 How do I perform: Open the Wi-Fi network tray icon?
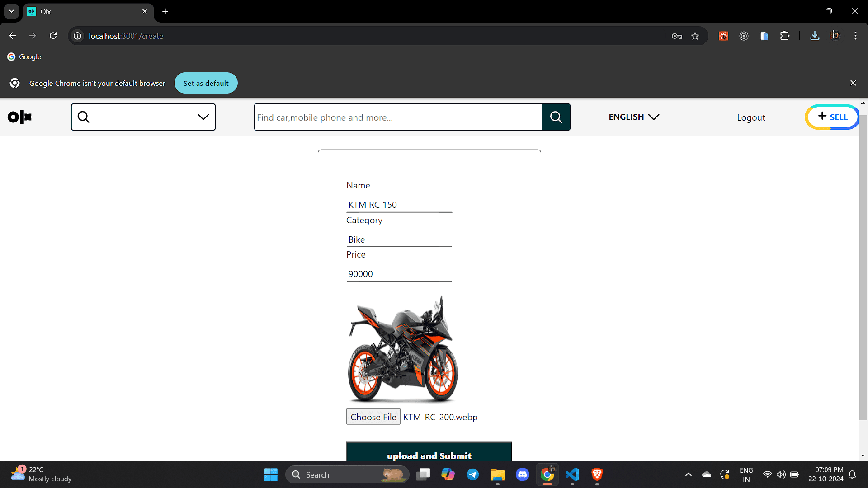pyautogui.click(x=767, y=474)
